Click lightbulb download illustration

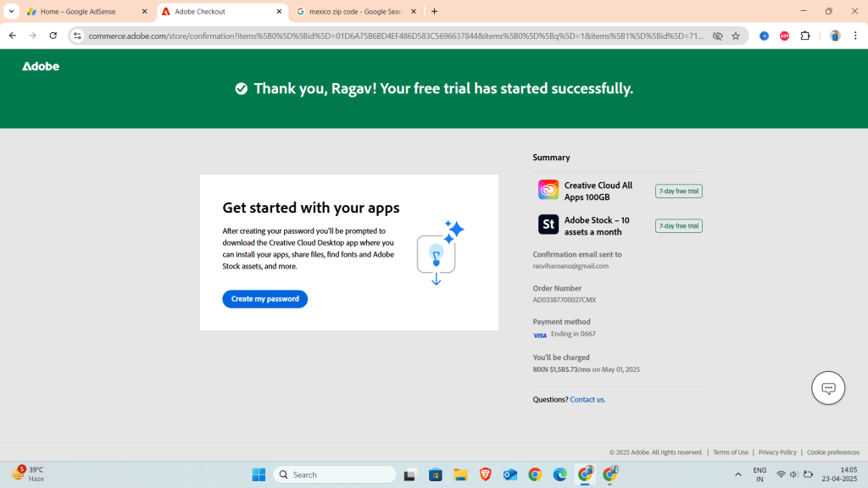[441, 252]
